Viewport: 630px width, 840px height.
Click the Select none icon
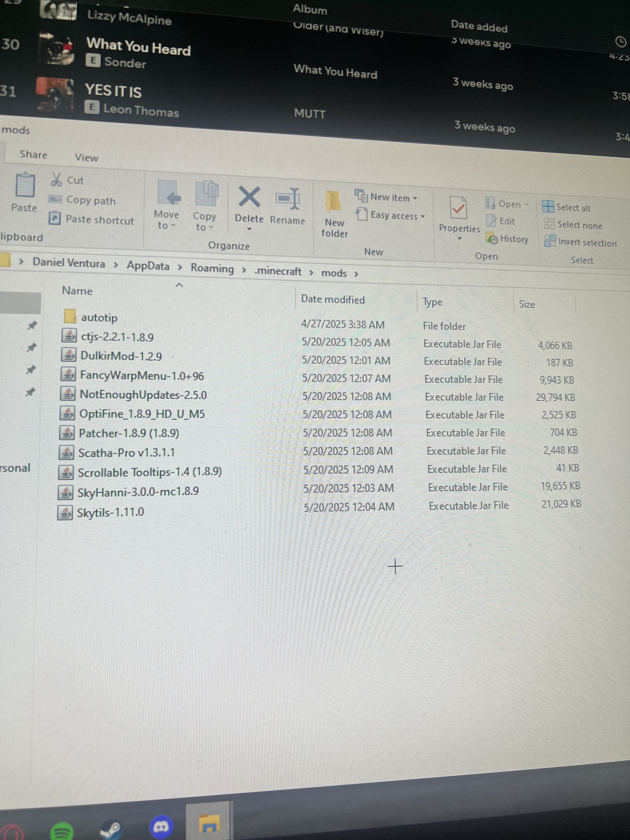pyautogui.click(x=549, y=223)
